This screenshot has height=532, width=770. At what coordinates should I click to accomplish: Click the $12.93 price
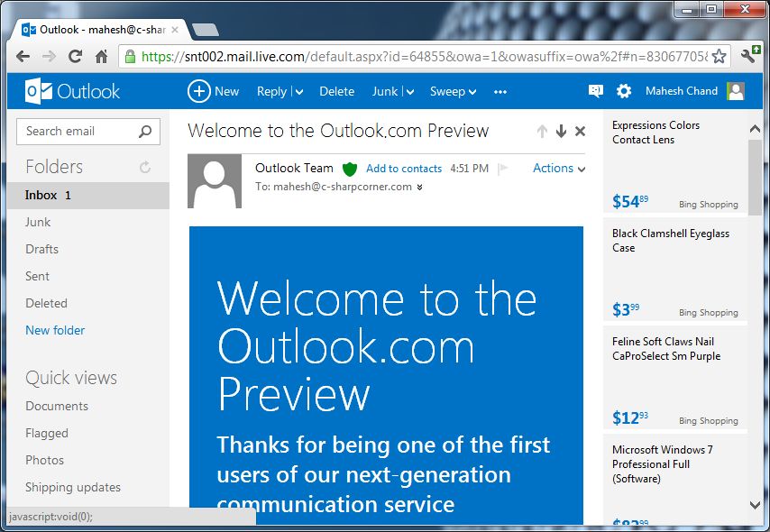click(x=630, y=417)
